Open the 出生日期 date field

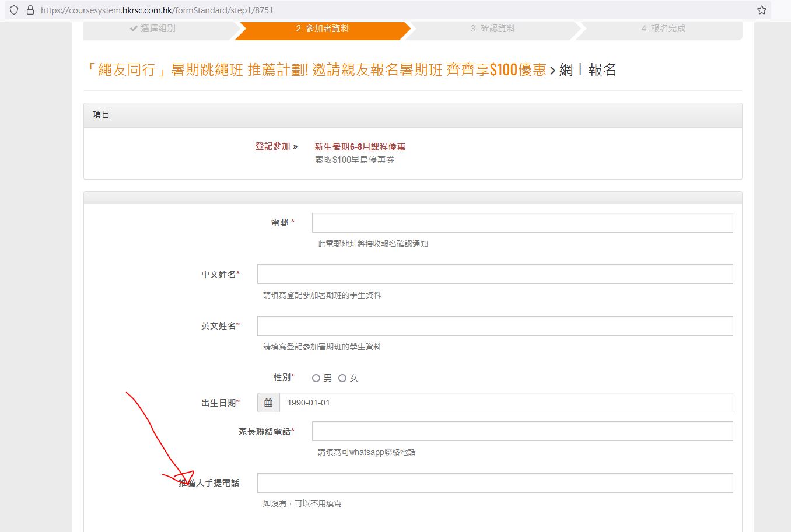pos(505,402)
